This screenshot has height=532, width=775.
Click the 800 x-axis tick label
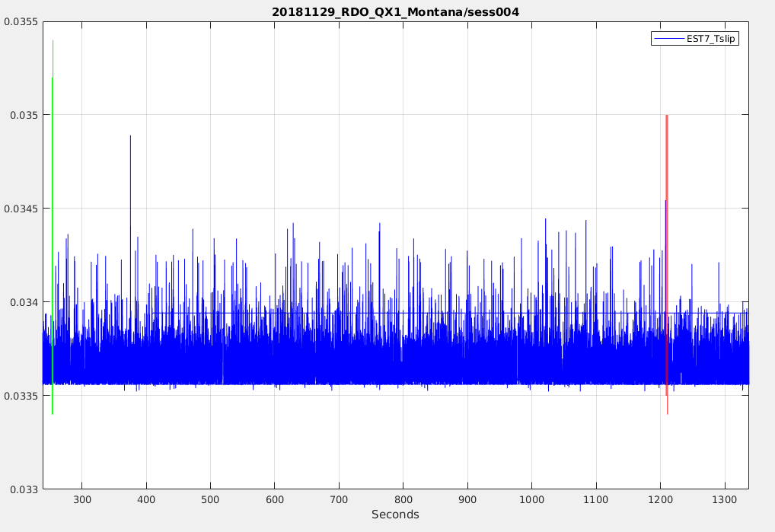point(403,499)
